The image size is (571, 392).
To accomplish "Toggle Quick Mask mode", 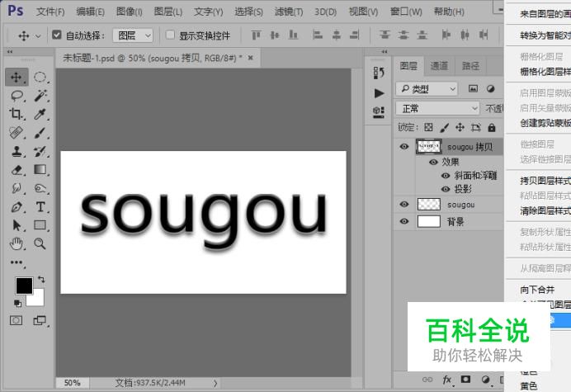I will coord(16,320).
